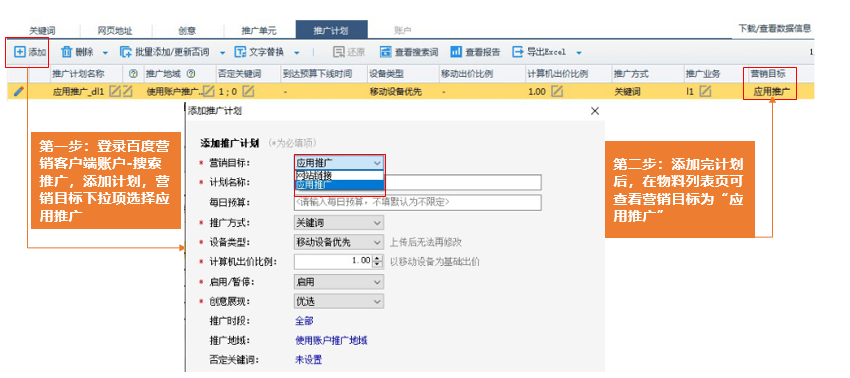Viewport: 850px width, 378px height.
Task: Click 计算机出价比例 column header
Action: click(x=557, y=73)
